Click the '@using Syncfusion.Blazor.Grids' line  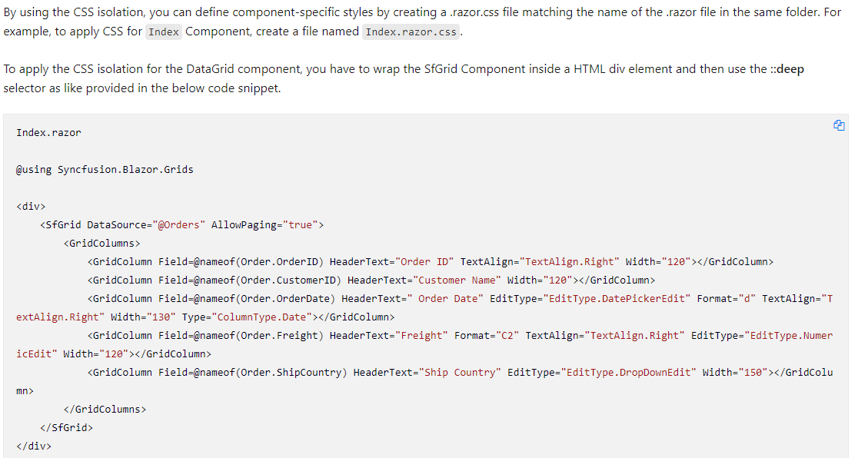(x=105, y=170)
